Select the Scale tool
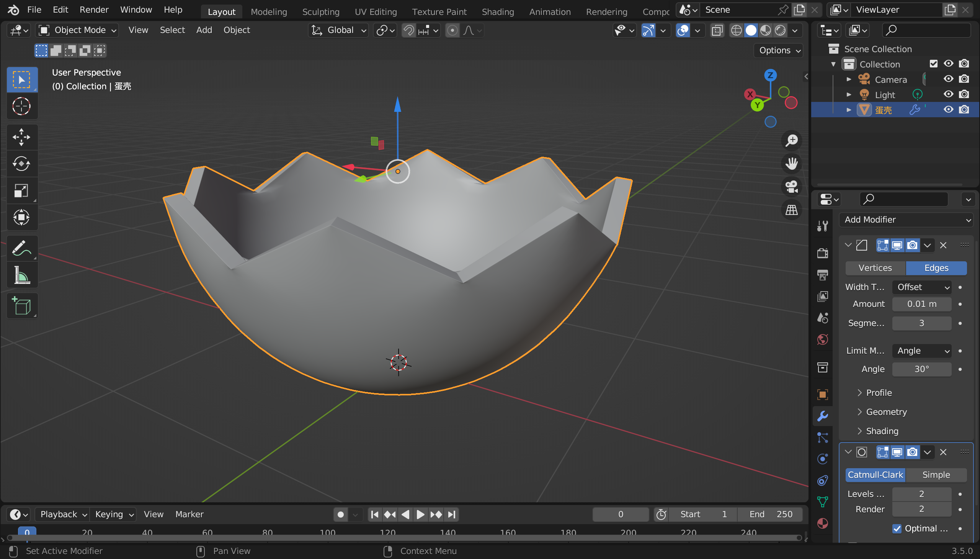The height and width of the screenshot is (559, 980). [22, 191]
